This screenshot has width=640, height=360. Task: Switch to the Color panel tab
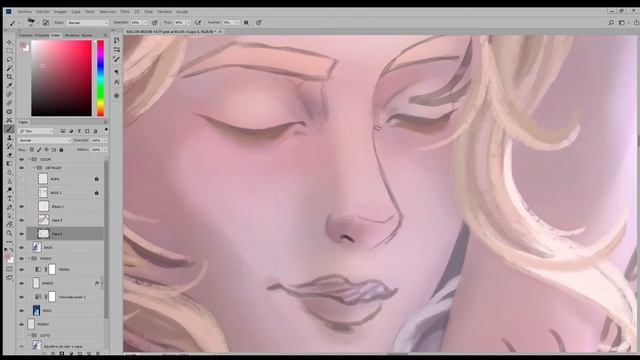click(x=56, y=36)
